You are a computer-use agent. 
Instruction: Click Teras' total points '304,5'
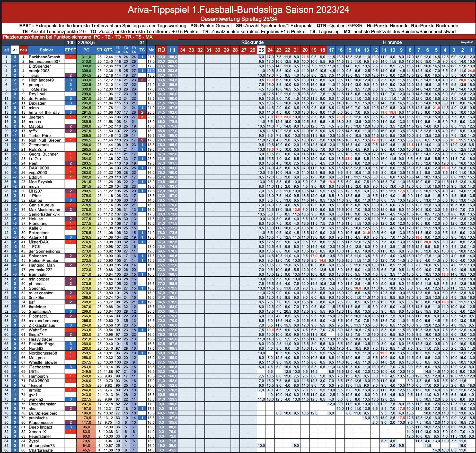pyautogui.click(x=86, y=75)
